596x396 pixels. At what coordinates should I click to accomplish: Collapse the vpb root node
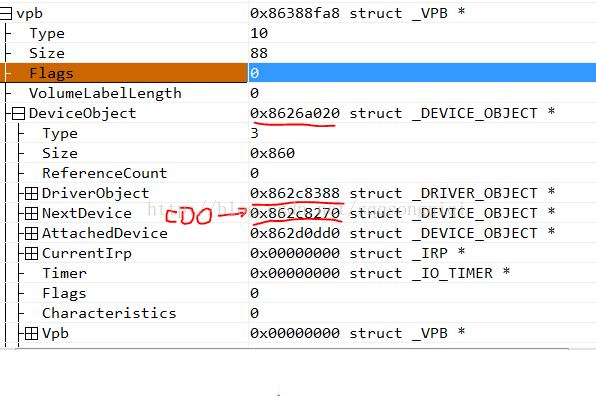coord(5,14)
